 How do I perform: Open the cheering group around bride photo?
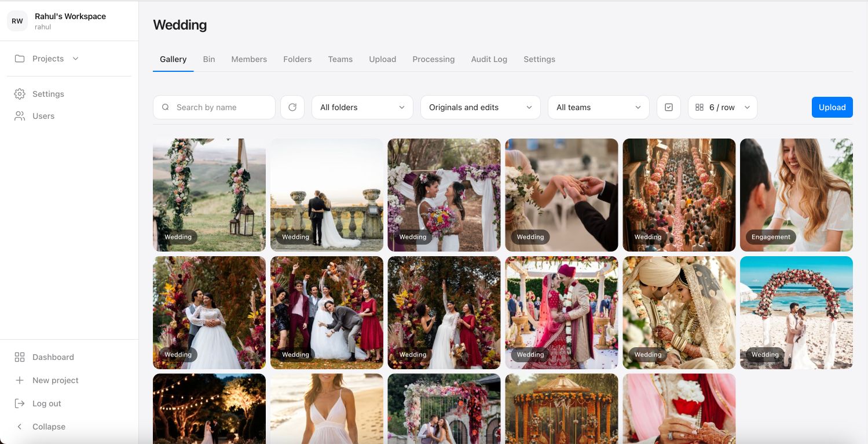[x=327, y=312]
